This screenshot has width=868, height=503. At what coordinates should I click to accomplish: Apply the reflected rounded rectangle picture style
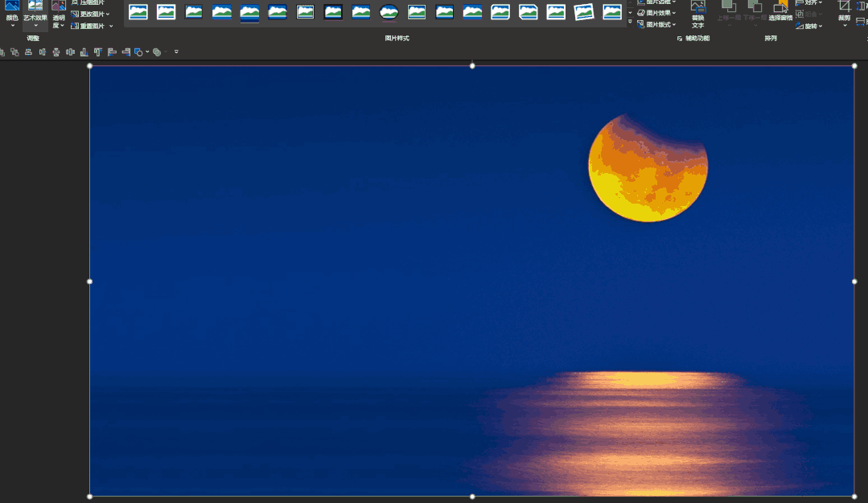(x=249, y=13)
